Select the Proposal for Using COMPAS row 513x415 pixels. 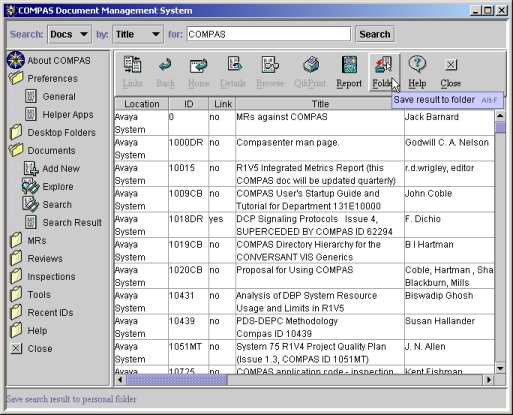point(304,276)
